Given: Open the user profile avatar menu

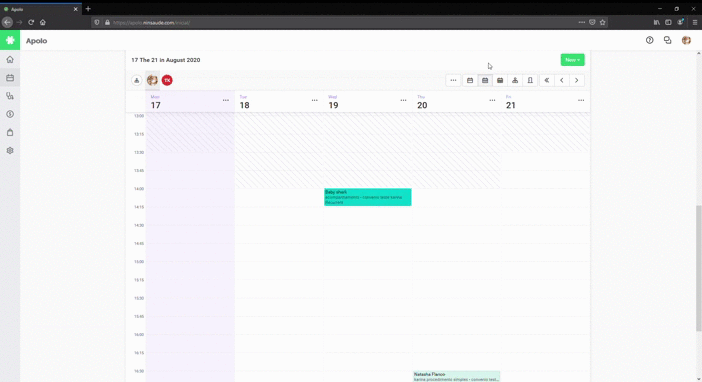Looking at the screenshot, I should coord(686,40).
